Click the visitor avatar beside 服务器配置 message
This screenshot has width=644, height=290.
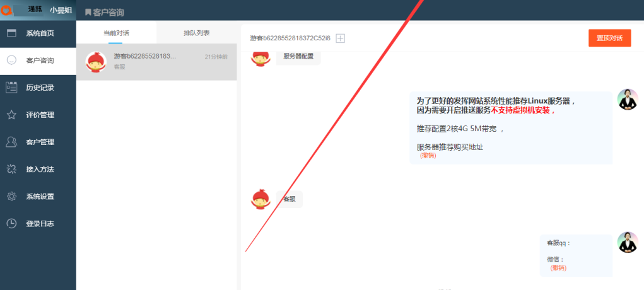[262, 58]
